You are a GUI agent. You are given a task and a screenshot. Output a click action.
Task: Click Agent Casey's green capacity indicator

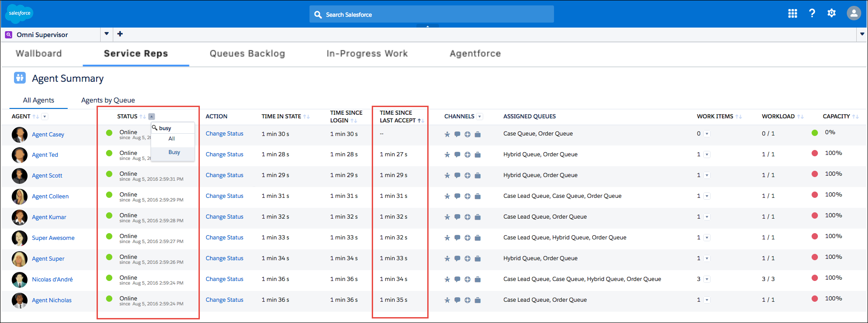point(815,133)
